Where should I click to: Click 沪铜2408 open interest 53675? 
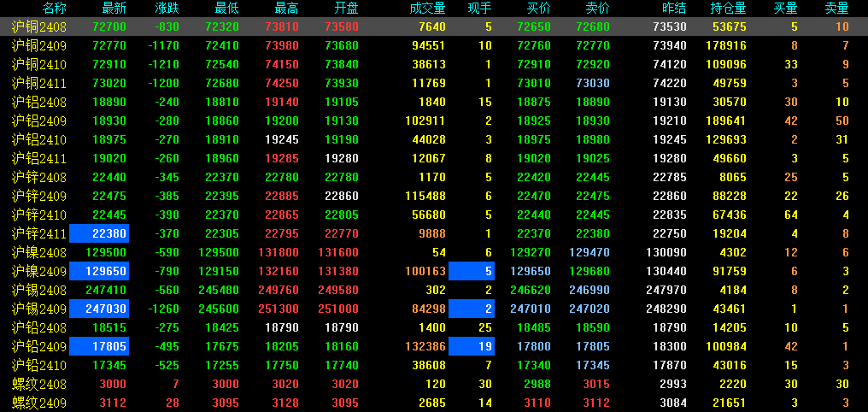pyautogui.click(x=729, y=26)
